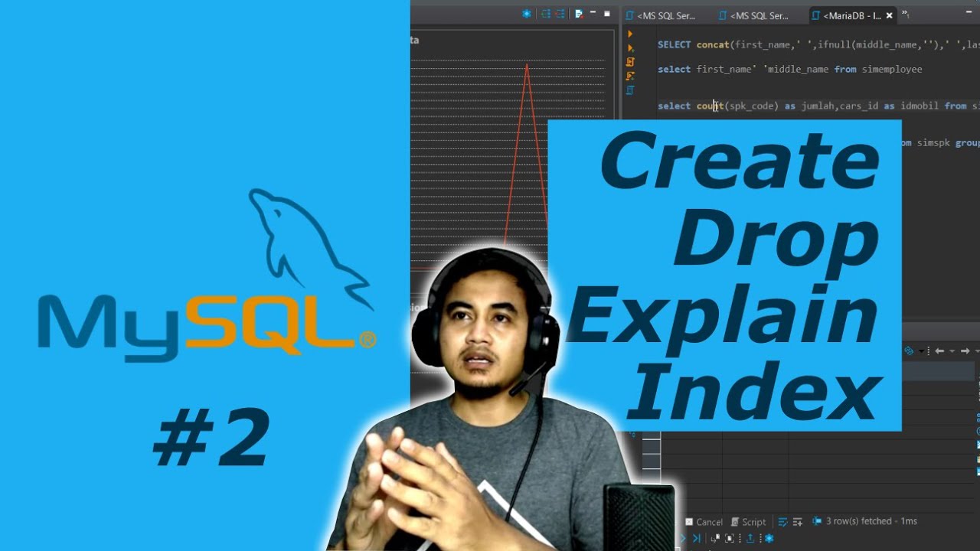Run the execute SQL script gutter icon
The height and width of the screenshot is (551, 980).
[x=630, y=47]
